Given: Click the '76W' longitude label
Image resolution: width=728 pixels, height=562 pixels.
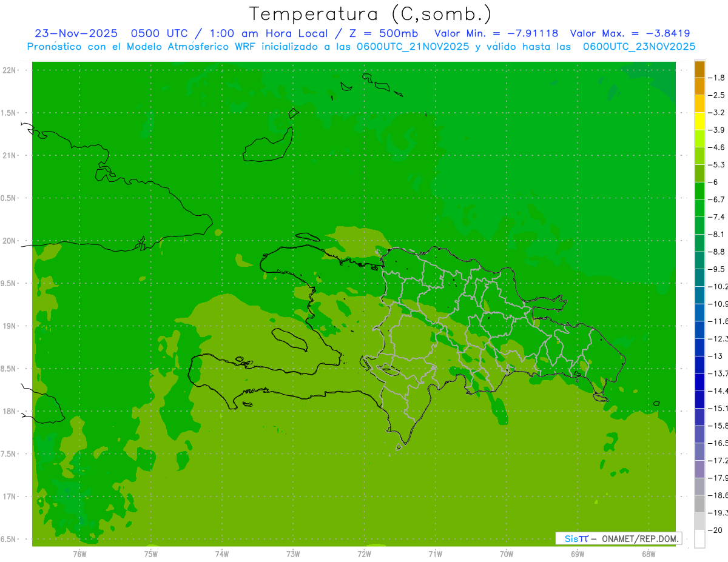Looking at the screenshot, I should (x=79, y=554).
